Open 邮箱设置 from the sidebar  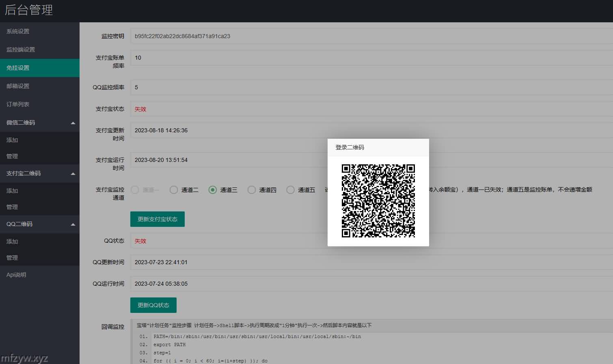click(18, 86)
